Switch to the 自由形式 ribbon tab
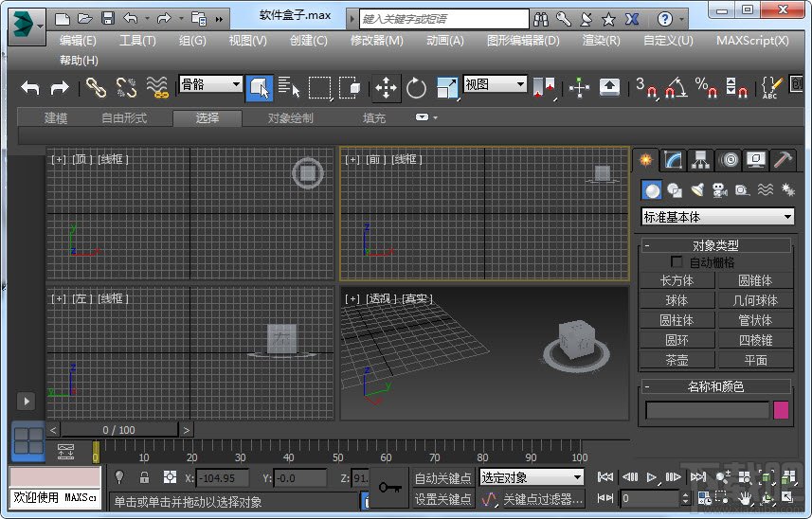 pos(124,118)
